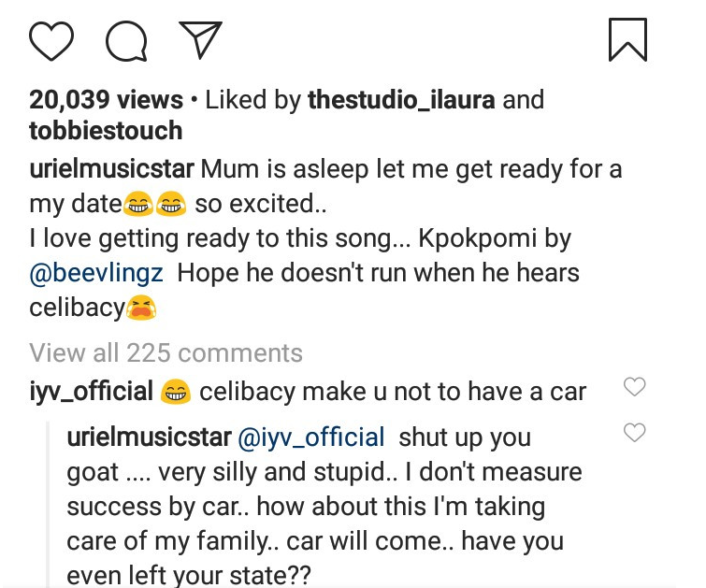Click the crying emoji after "celibacy"
Image resolution: width=706 pixels, height=588 pixels.
pyautogui.click(x=141, y=308)
